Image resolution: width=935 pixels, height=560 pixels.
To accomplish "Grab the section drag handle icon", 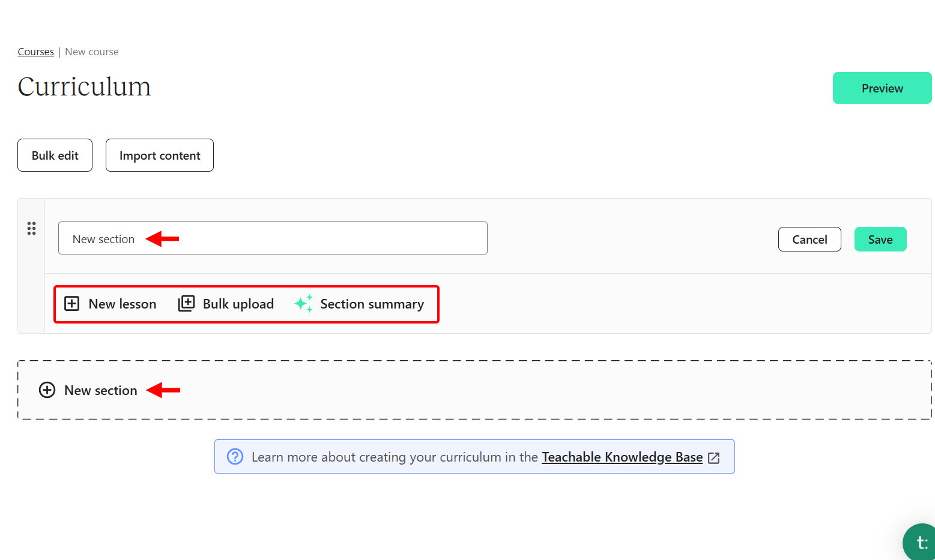I will click(x=31, y=229).
